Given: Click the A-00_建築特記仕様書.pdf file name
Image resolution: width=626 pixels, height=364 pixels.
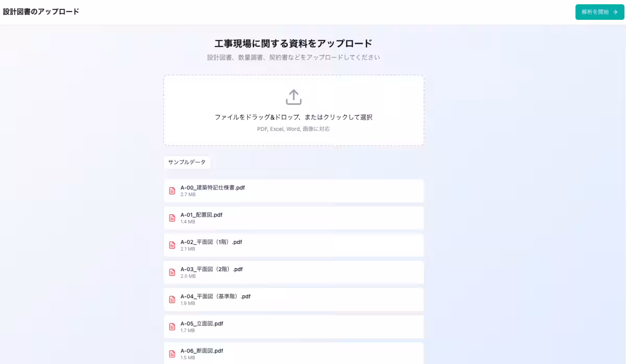Looking at the screenshot, I should [212, 187].
